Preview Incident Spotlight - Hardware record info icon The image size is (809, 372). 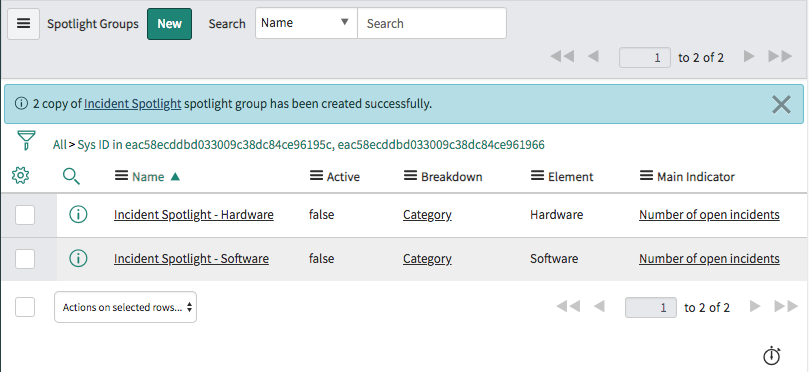click(78, 214)
